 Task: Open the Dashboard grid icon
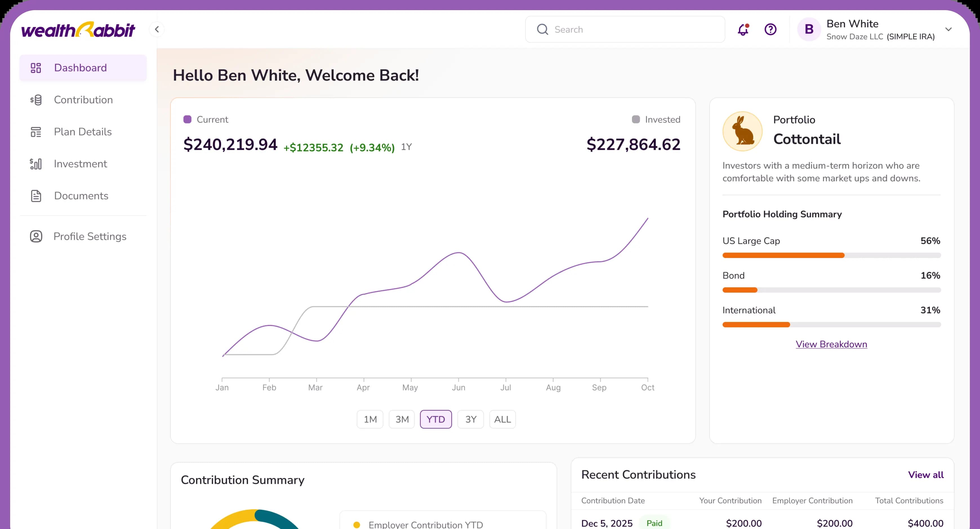tap(36, 68)
